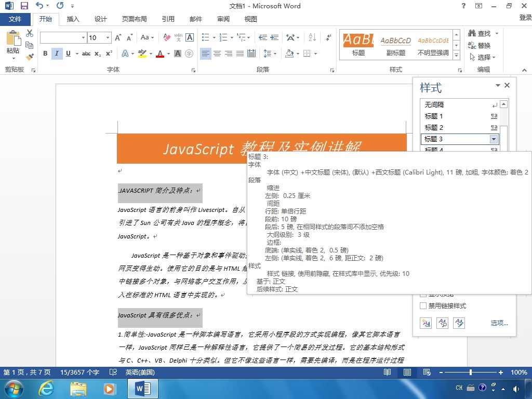Open the enclosed characters (字) tool
Viewport: 532px width, 399px height.
coord(189,54)
